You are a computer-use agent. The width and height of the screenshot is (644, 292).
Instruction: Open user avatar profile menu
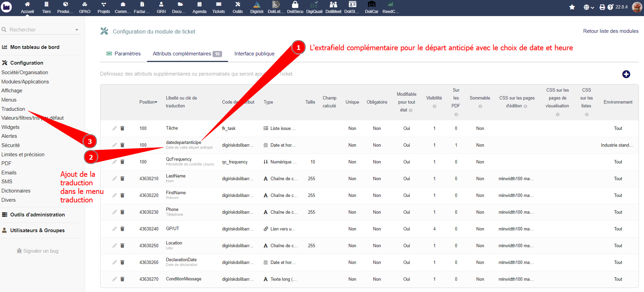pyautogui.click(x=637, y=7)
